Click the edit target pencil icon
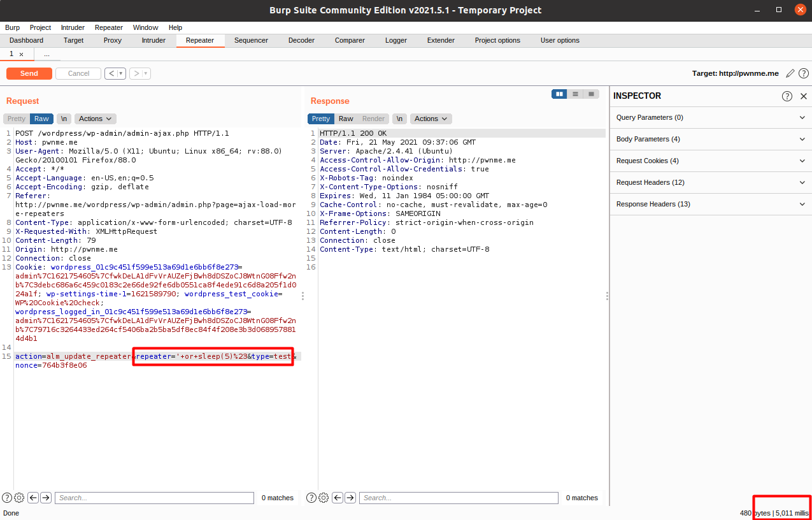 tap(790, 73)
